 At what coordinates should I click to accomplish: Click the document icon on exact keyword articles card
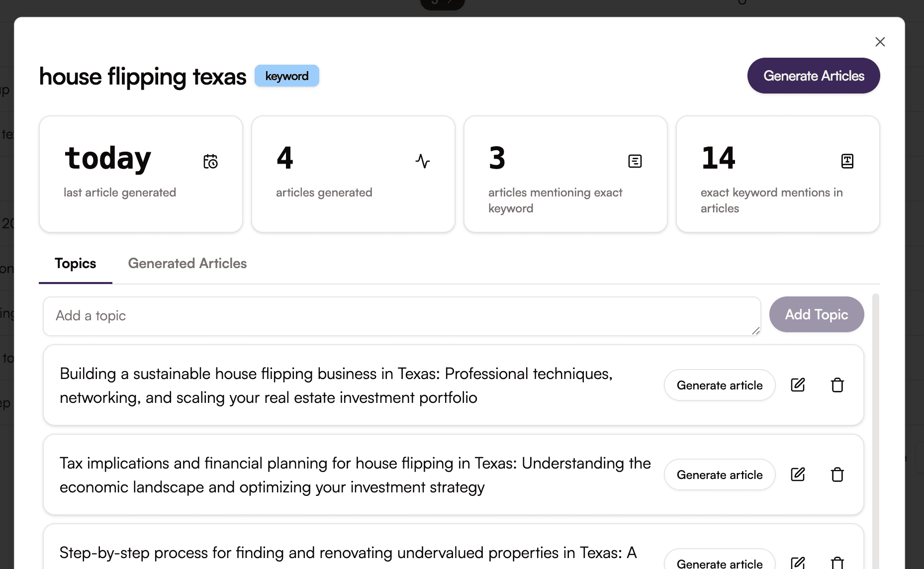[x=635, y=161]
